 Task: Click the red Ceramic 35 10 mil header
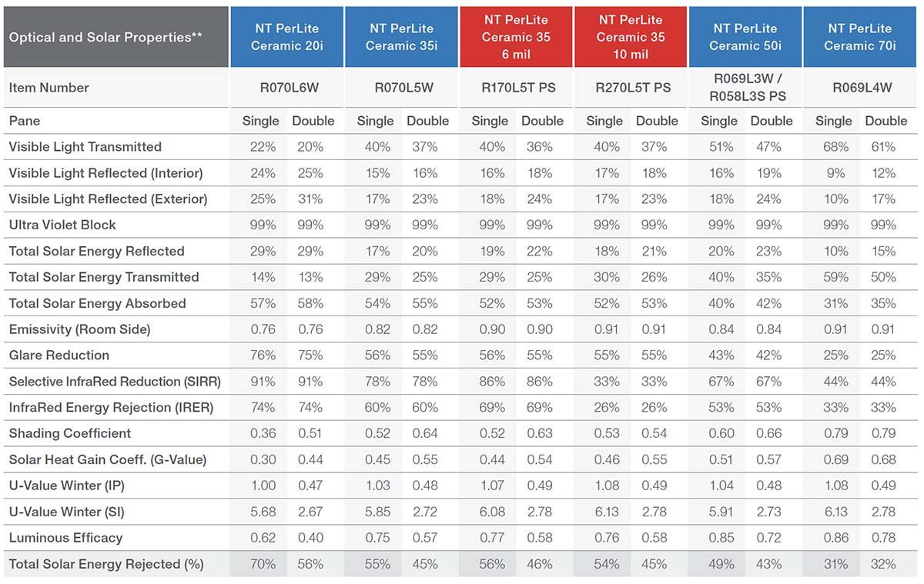pyautogui.click(x=630, y=37)
